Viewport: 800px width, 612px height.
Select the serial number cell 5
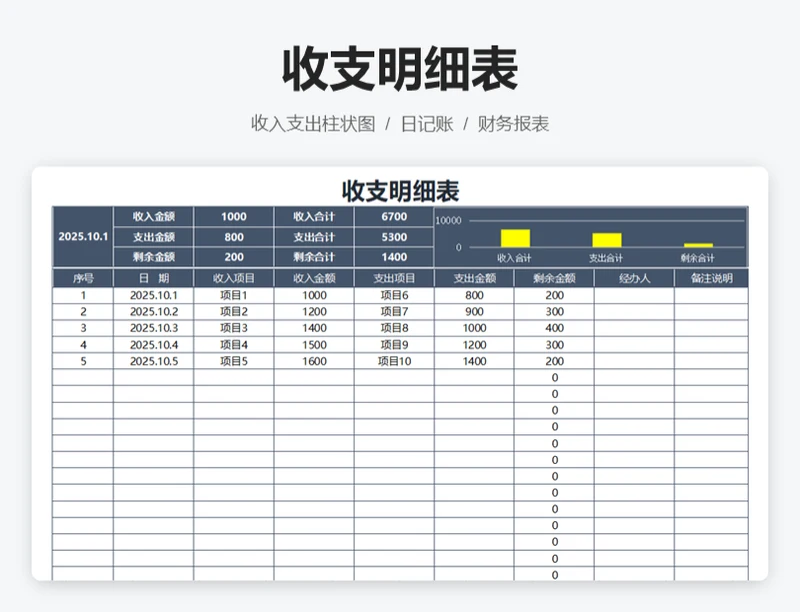(x=83, y=361)
